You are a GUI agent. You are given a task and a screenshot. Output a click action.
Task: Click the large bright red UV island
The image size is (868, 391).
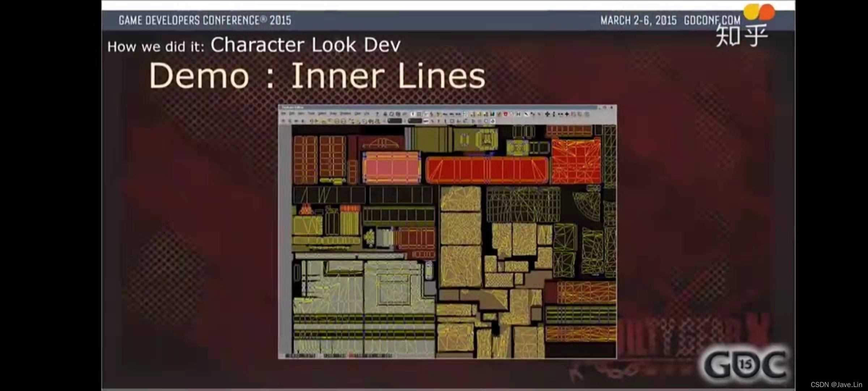(487, 170)
